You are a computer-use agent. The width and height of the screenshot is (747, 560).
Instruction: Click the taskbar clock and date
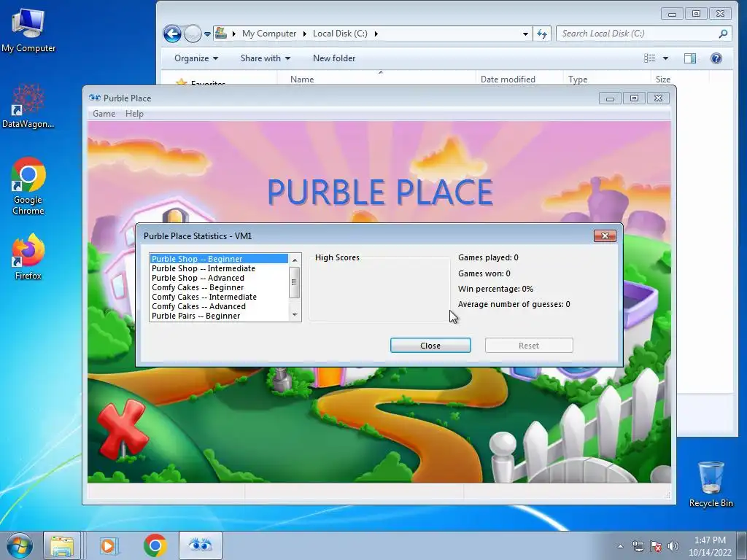click(709, 546)
